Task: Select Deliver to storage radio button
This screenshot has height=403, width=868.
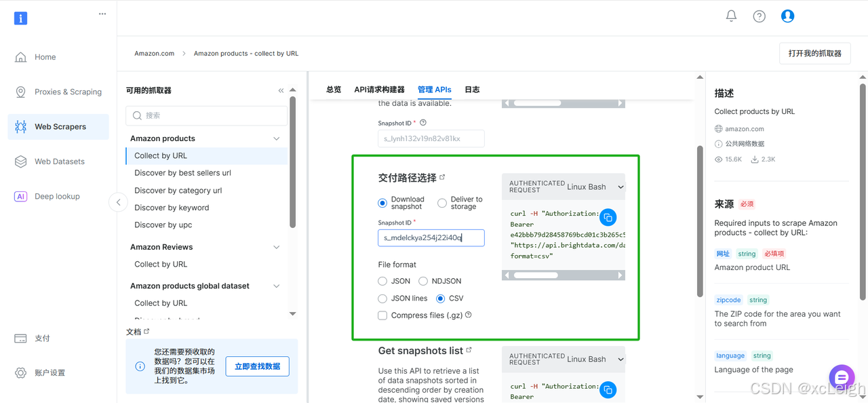Action: (442, 203)
